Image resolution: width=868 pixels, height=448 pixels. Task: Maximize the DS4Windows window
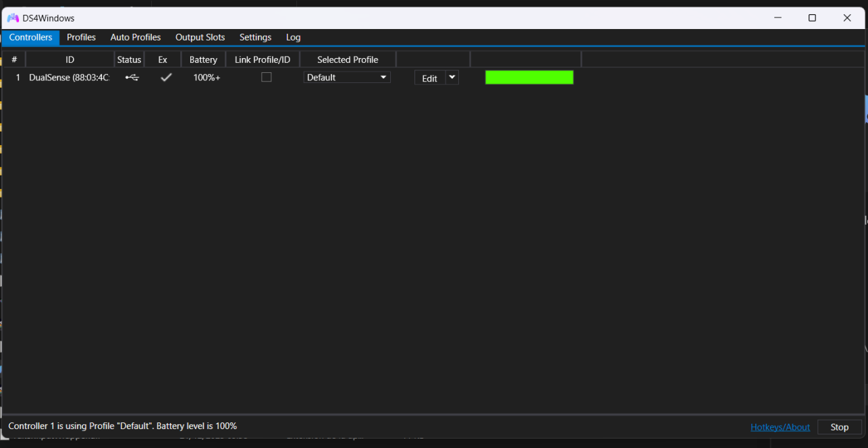coord(813,18)
